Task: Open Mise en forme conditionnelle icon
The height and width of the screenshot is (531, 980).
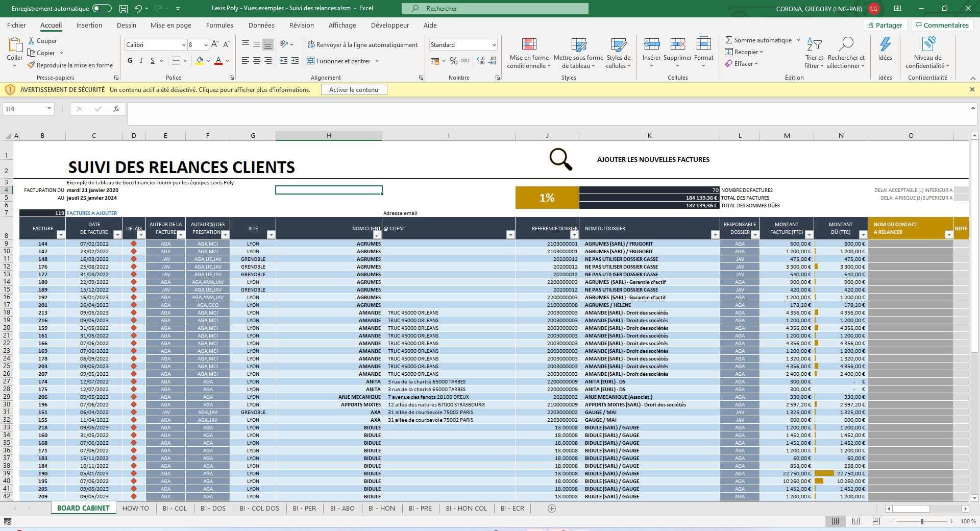Action: pyautogui.click(x=529, y=44)
